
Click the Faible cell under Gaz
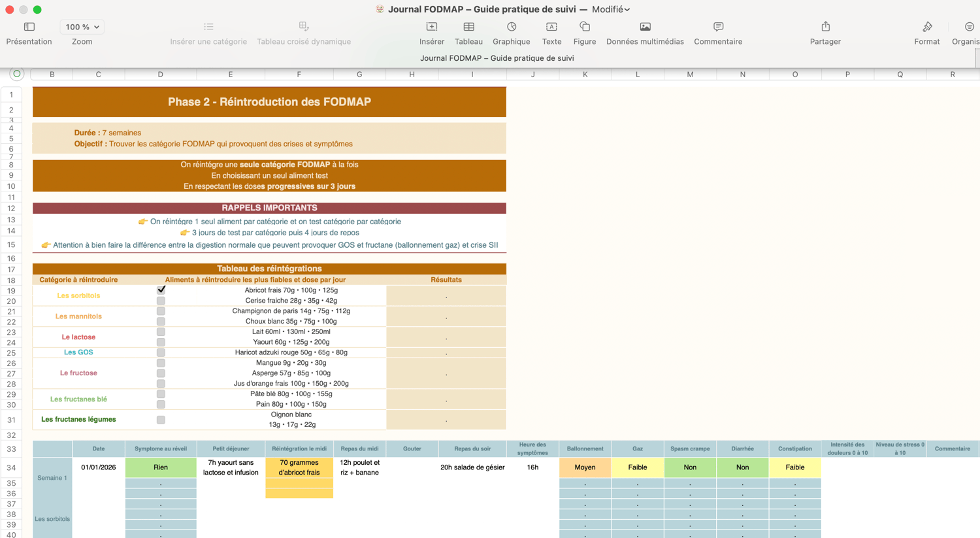638,467
